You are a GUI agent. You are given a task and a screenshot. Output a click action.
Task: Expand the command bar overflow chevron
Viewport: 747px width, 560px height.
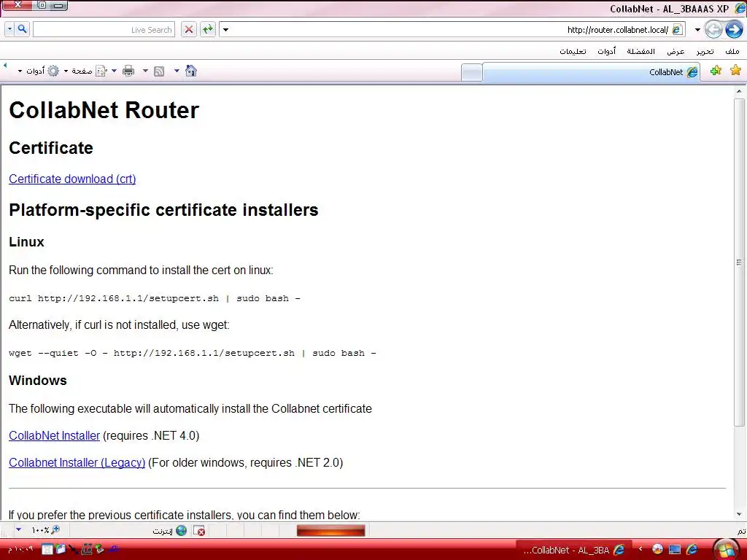[x=5, y=66]
